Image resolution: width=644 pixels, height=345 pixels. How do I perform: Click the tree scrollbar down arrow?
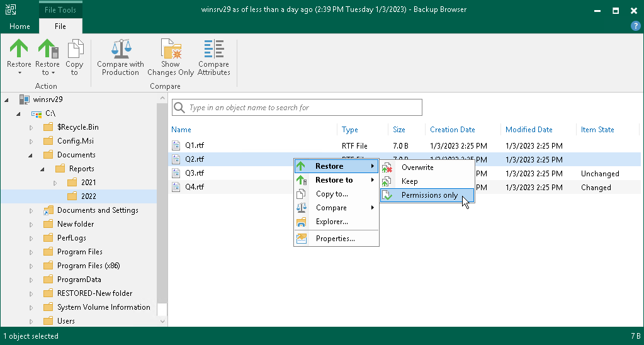click(162, 322)
